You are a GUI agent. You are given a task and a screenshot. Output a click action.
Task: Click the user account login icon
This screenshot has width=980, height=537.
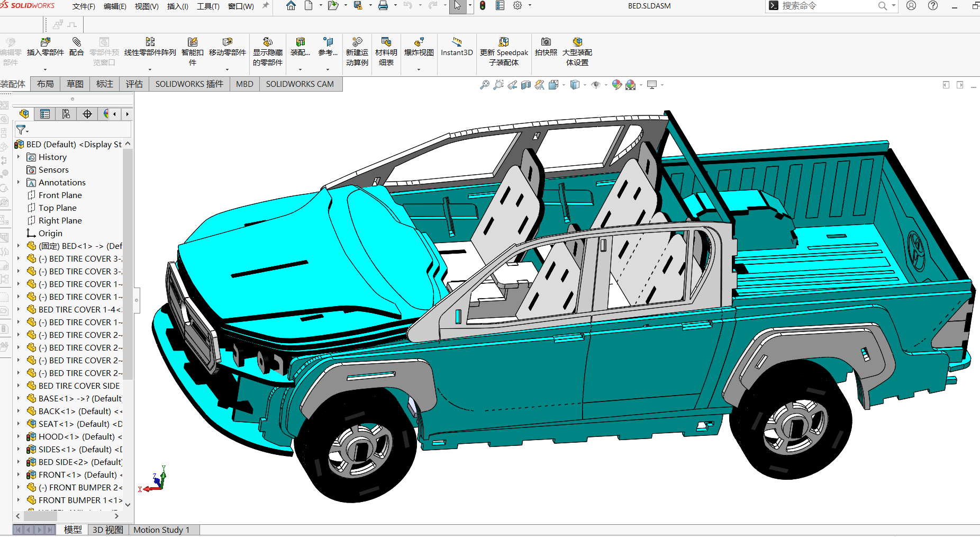click(911, 6)
